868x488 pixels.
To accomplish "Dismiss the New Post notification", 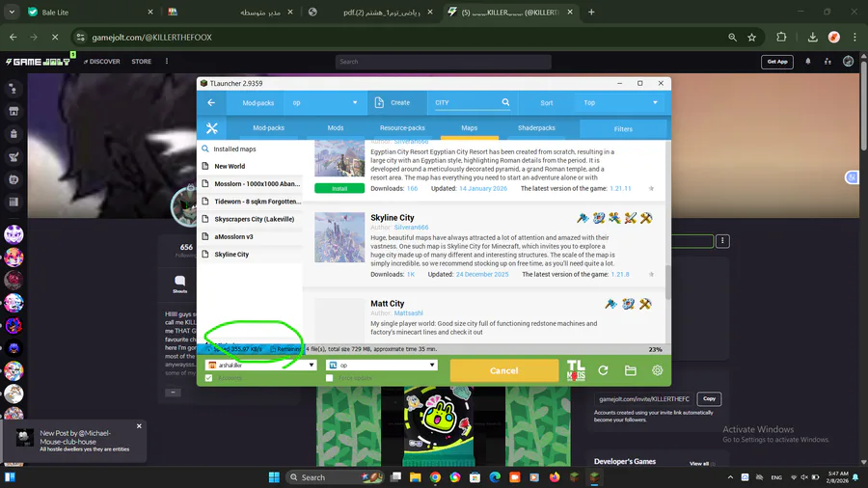I will (x=139, y=426).
